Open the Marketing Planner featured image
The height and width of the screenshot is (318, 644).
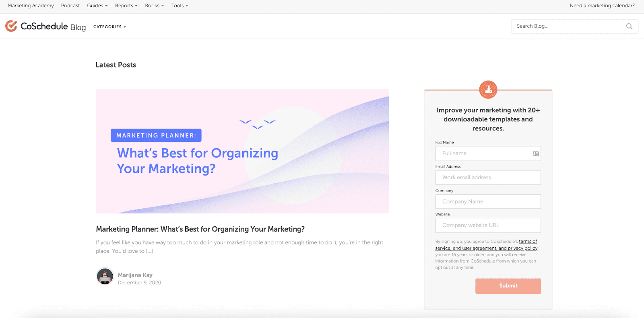pyautogui.click(x=242, y=151)
